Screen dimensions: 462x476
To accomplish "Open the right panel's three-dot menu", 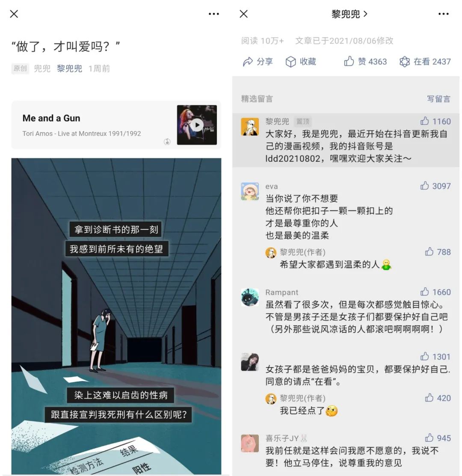I will click(444, 14).
